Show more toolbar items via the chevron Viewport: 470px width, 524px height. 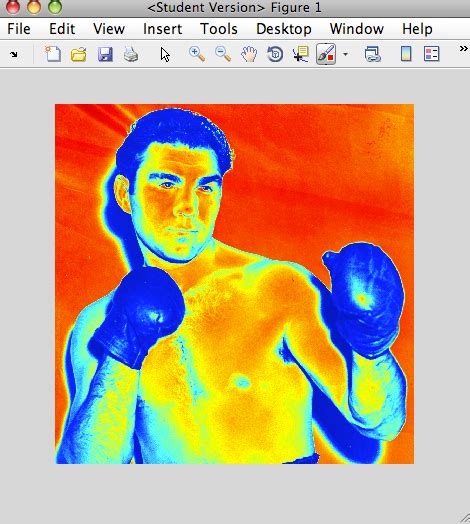pyautogui.click(x=463, y=49)
